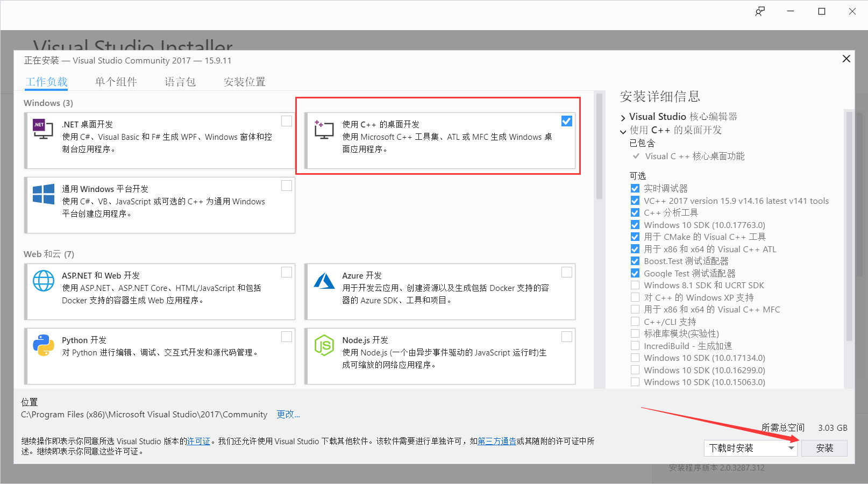868x484 pixels.
Task: Collapse 使用 C++ 的桌面开发 details section
Action: click(x=623, y=131)
